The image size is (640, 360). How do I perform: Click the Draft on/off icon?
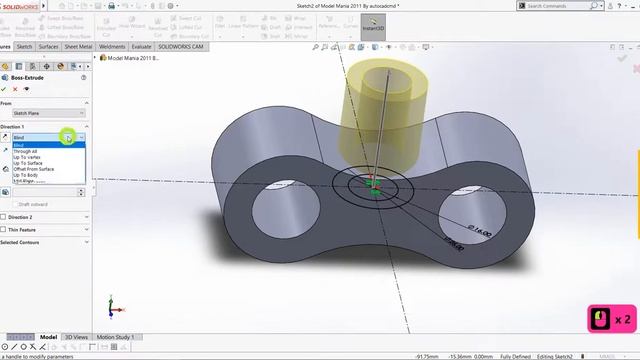[x=5, y=192]
